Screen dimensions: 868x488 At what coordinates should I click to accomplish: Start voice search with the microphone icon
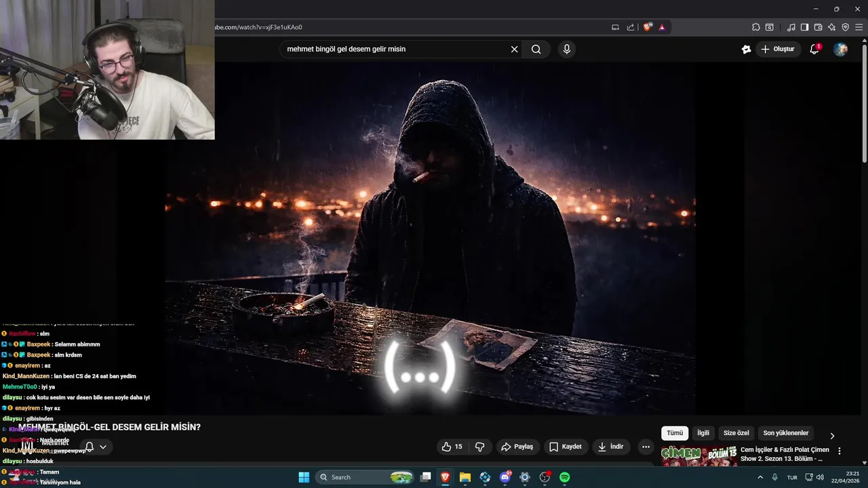(x=567, y=49)
